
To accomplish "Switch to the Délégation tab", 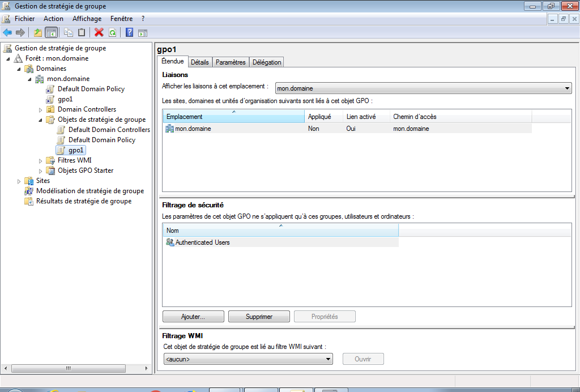I will (x=267, y=62).
